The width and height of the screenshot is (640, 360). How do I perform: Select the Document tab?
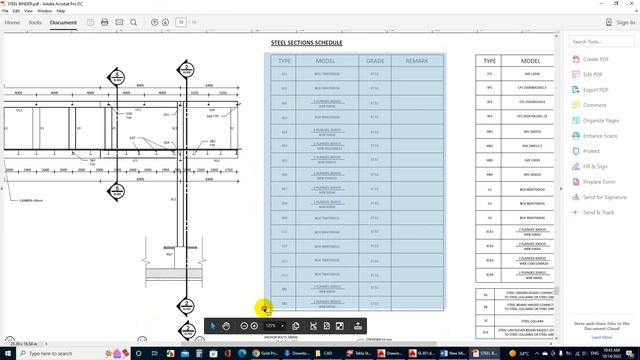[x=63, y=22]
